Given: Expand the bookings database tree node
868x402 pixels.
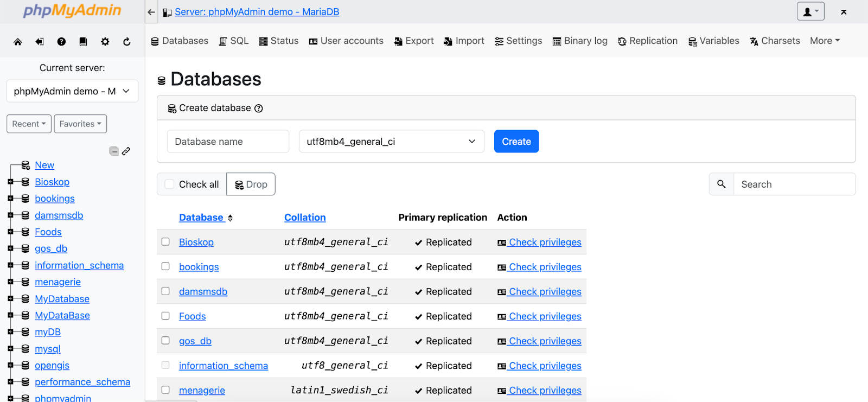Looking at the screenshot, I should tap(10, 199).
